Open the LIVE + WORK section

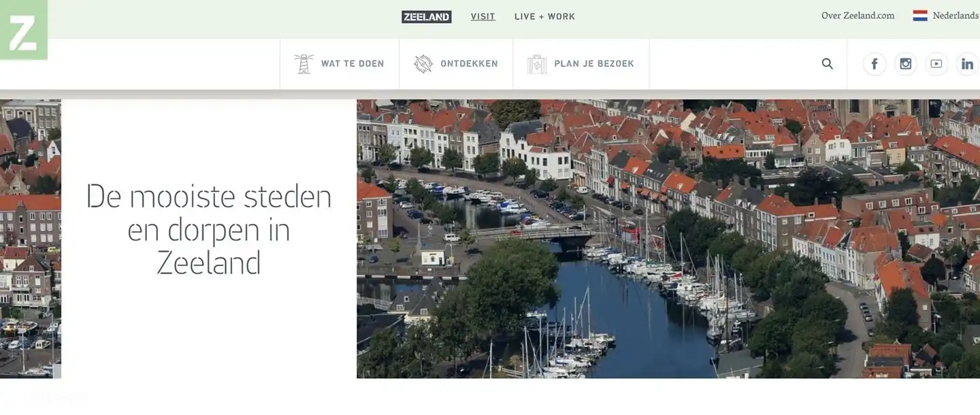(544, 16)
